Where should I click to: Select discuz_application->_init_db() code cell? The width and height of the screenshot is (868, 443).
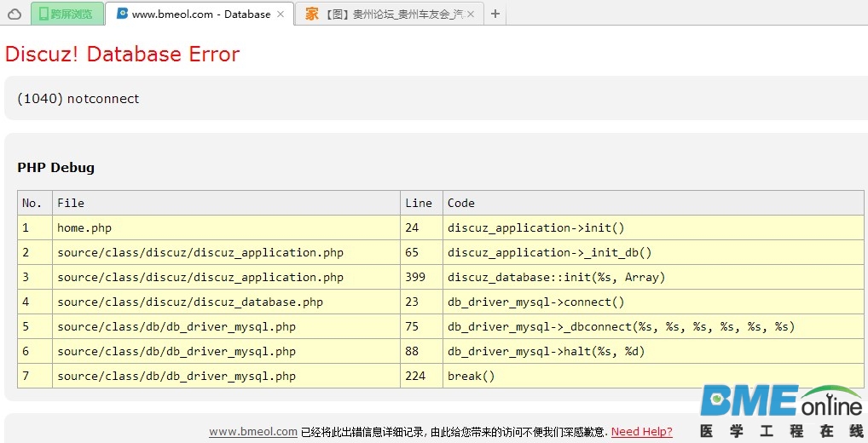coord(653,253)
